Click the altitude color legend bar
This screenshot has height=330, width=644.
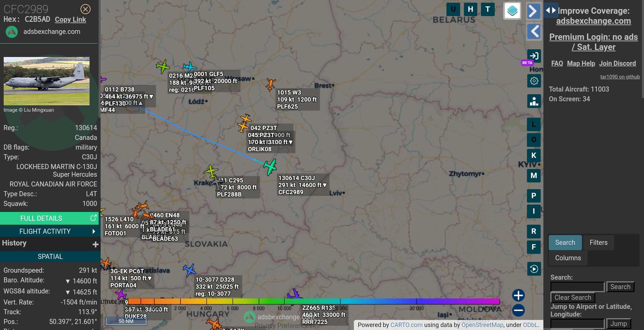coord(314,301)
